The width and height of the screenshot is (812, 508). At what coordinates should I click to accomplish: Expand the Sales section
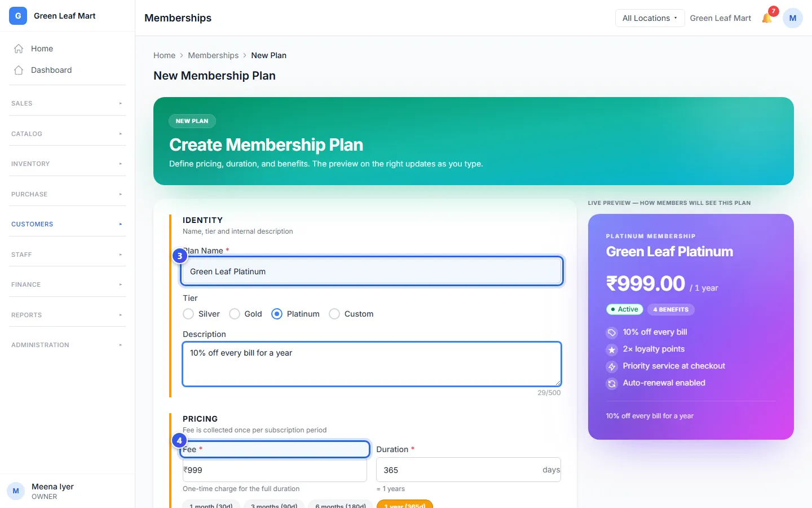click(67, 103)
